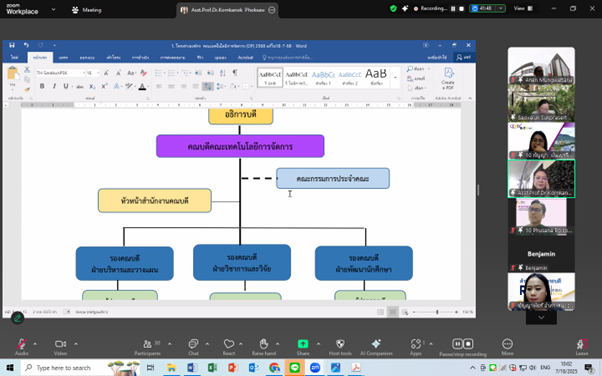Open the Participants panel
The width and height of the screenshot is (602, 376).
tap(148, 346)
